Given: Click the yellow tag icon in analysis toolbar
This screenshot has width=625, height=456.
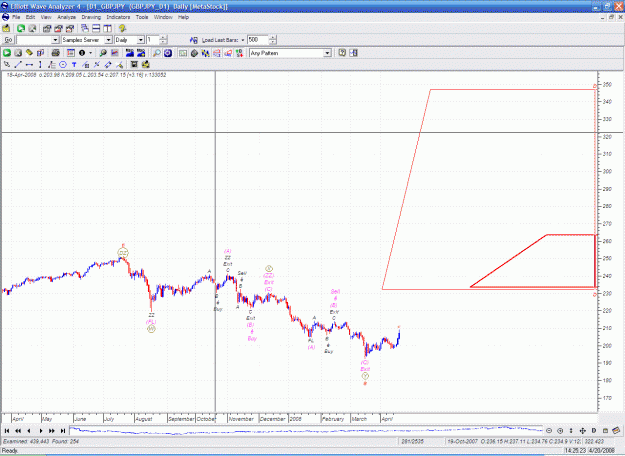Looking at the screenshot, I should (x=29, y=53).
